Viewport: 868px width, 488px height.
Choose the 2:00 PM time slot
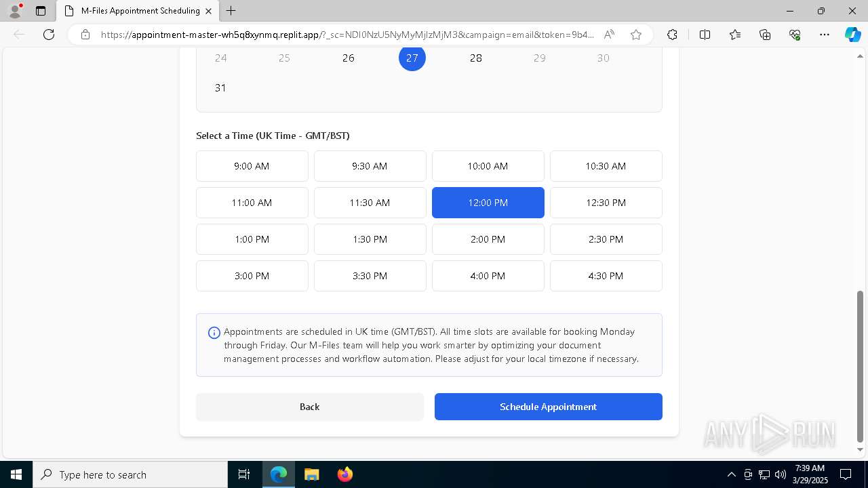coord(488,239)
